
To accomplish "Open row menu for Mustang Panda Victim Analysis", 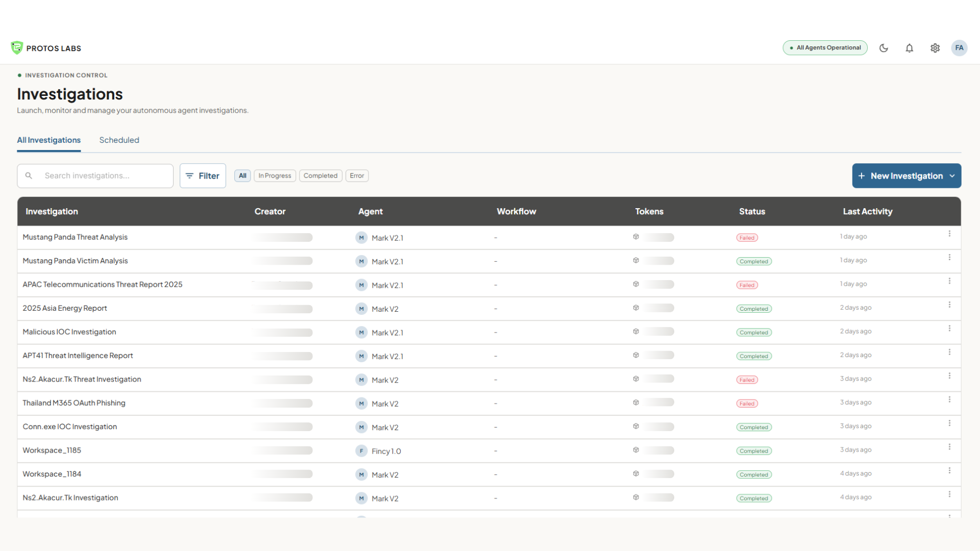I will 949,258.
